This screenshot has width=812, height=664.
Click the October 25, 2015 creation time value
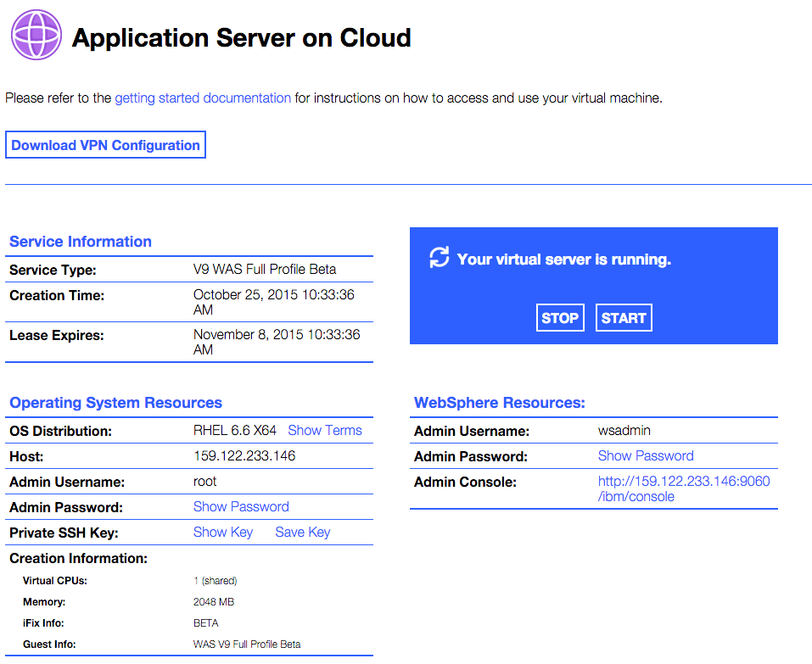tap(273, 302)
